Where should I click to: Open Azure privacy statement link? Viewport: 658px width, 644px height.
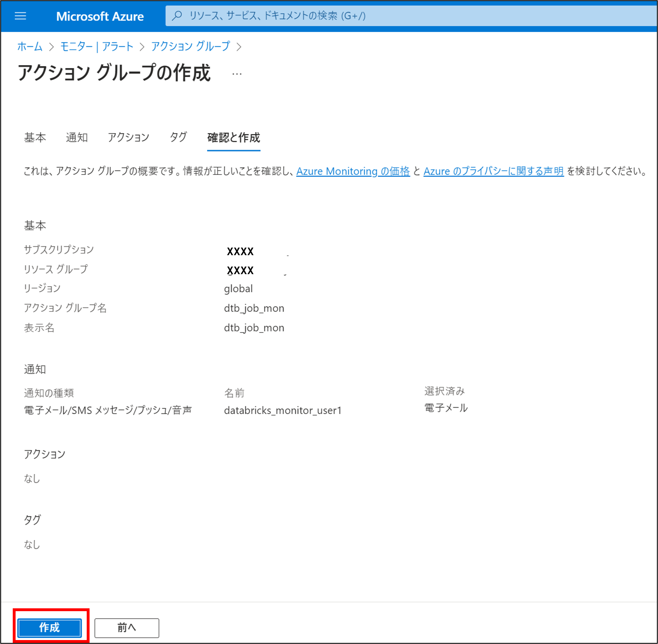[494, 171]
